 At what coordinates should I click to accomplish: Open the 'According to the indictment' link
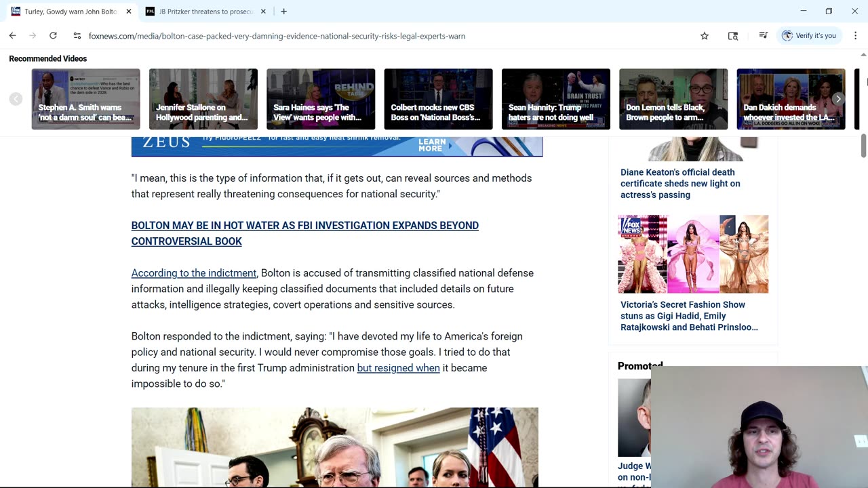[x=194, y=273]
